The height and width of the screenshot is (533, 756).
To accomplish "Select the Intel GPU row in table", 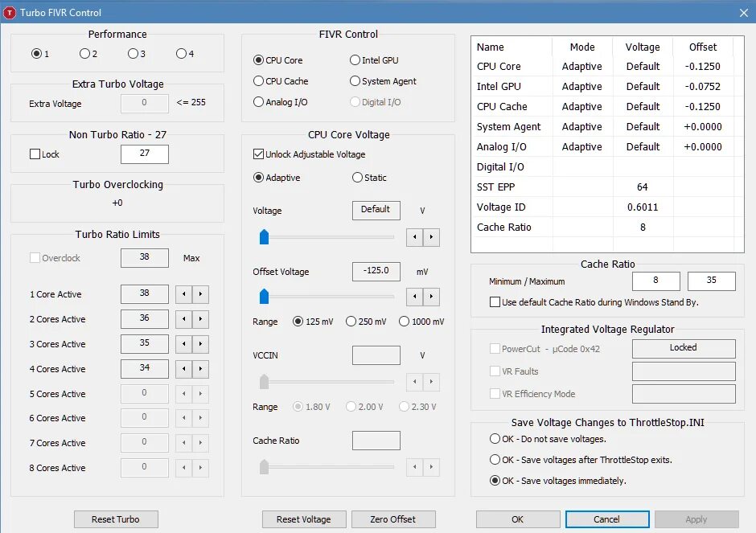I will tap(607, 87).
